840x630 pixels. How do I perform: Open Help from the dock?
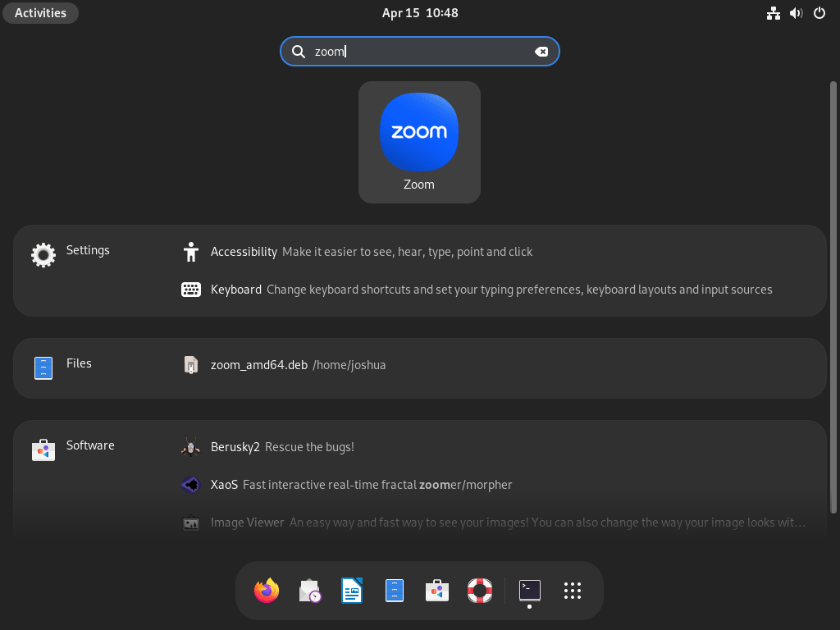coord(479,590)
